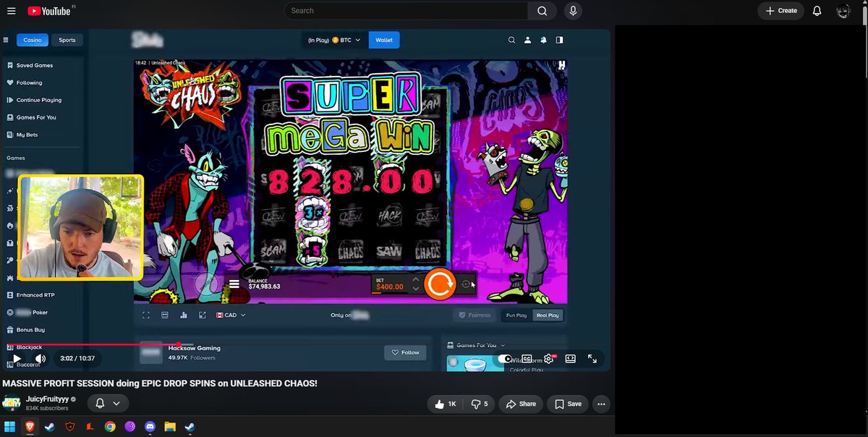Click the YouTube search magnifier button
Image resolution: width=868 pixels, height=437 pixels.
tap(542, 11)
